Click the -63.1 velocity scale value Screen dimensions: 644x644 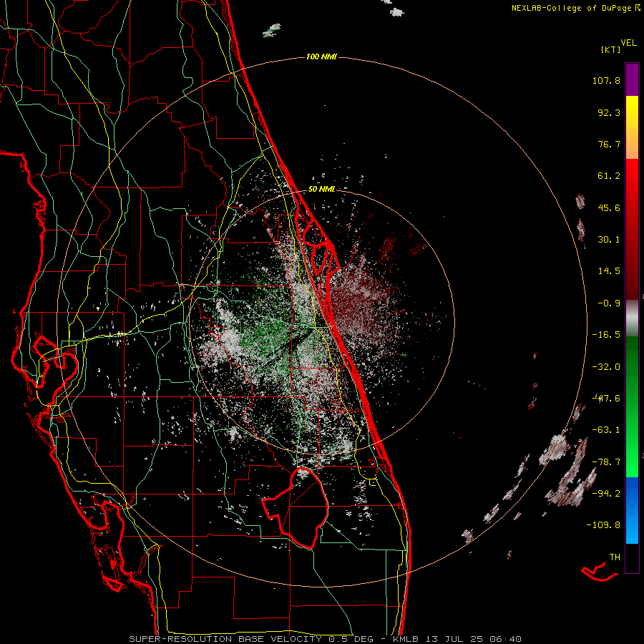[x=606, y=430]
